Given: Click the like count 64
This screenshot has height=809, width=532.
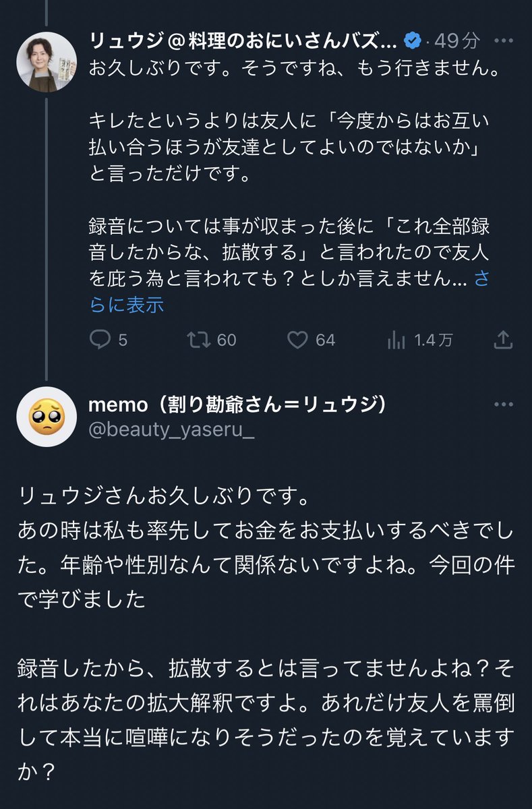Looking at the screenshot, I should click(325, 340).
